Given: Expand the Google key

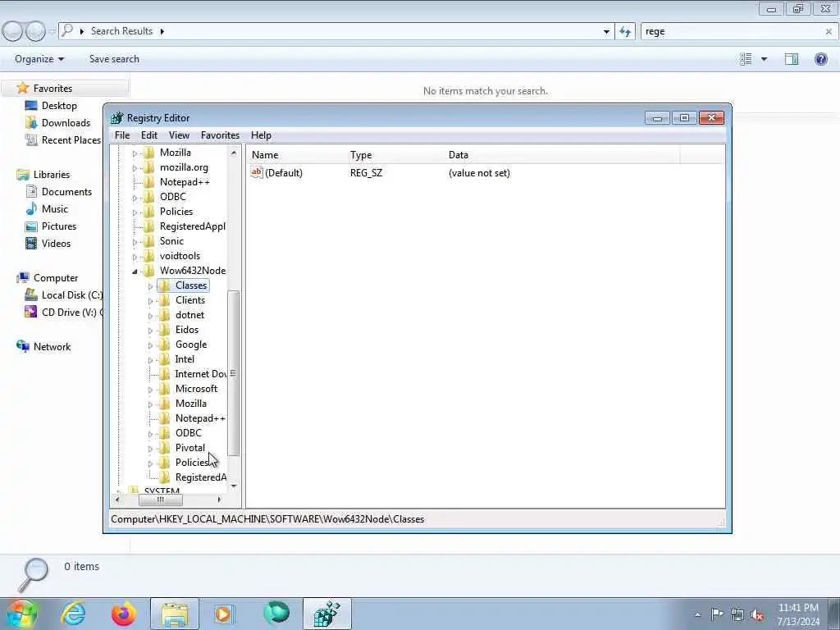Looking at the screenshot, I should (151, 345).
